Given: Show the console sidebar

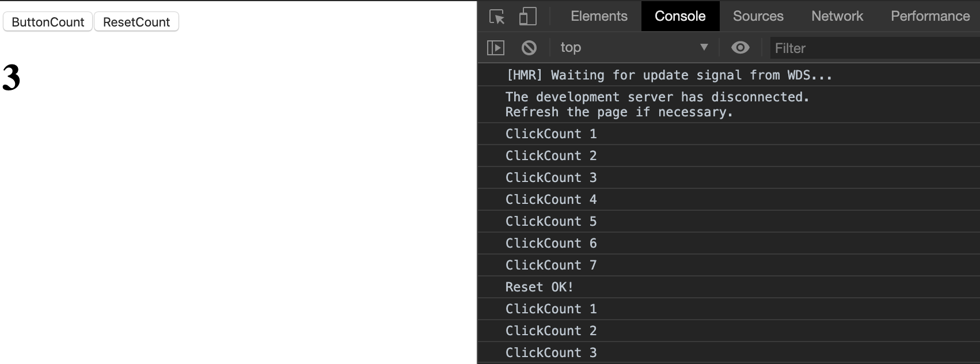Looking at the screenshot, I should [496, 47].
